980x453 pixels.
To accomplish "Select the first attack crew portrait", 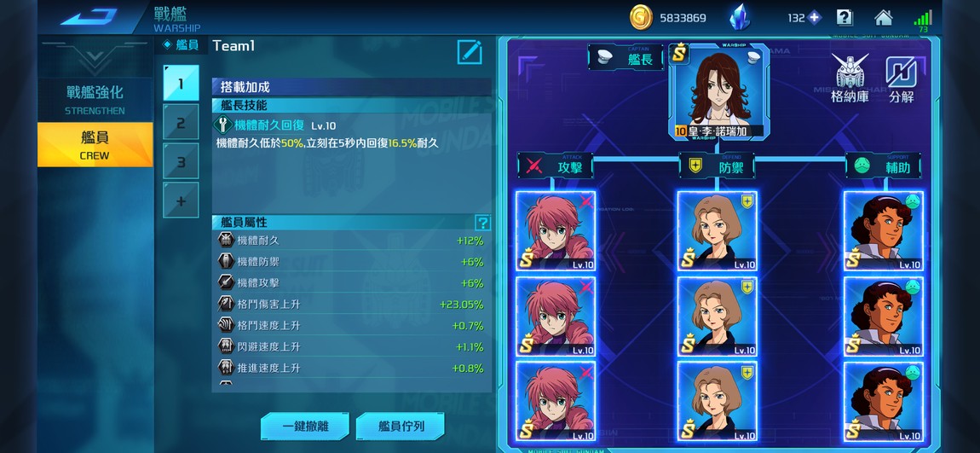I will coord(556,231).
